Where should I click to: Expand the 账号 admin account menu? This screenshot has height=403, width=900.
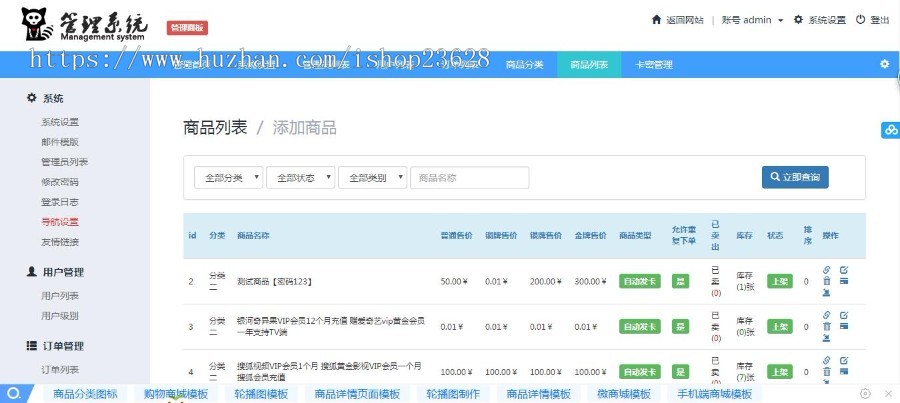pyautogui.click(x=752, y=20)
